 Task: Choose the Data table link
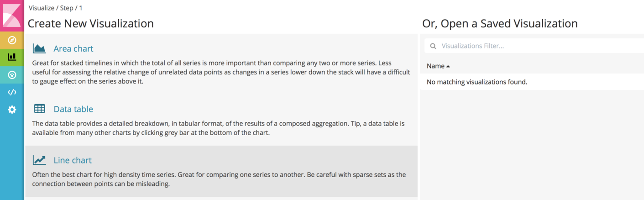tap(73, 109)
